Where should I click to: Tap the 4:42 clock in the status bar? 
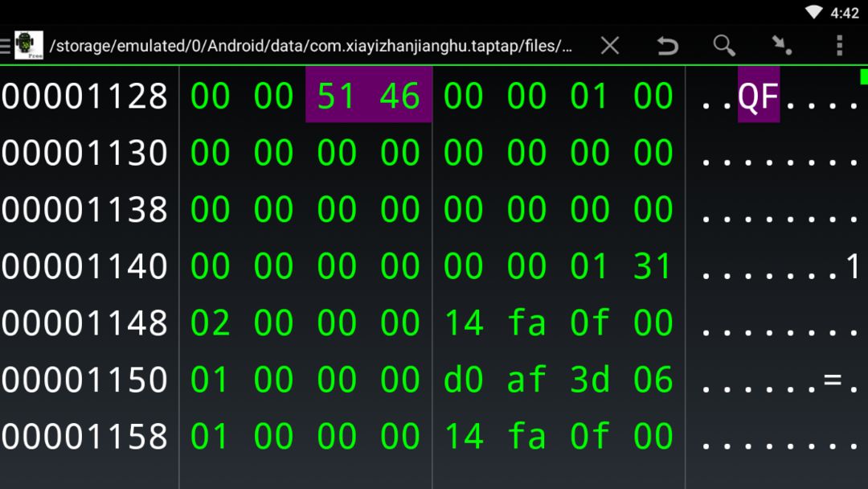(845, 13)
